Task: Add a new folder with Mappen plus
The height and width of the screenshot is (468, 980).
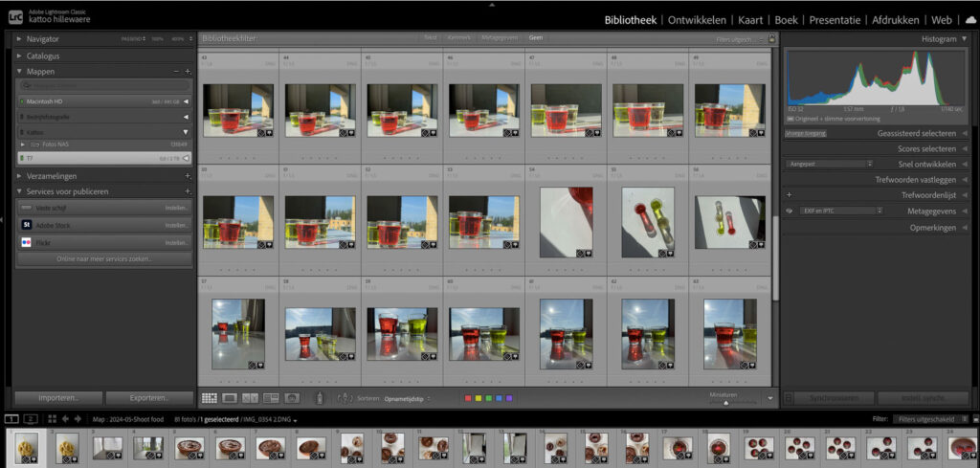Action: coord(188,72)
